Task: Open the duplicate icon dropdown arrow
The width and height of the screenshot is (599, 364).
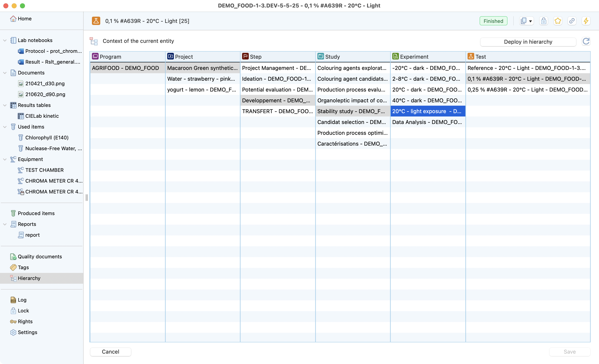Action: (x=530, y=21)
